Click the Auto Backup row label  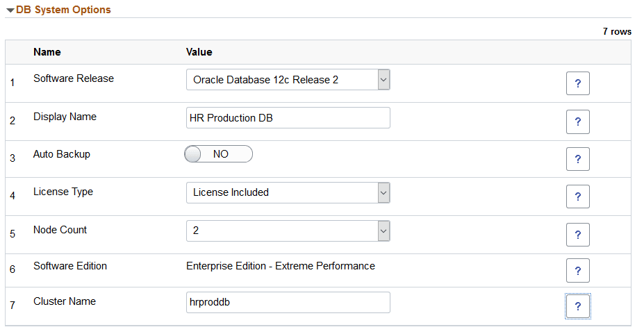pyautogui.click(x=62, y=154)
